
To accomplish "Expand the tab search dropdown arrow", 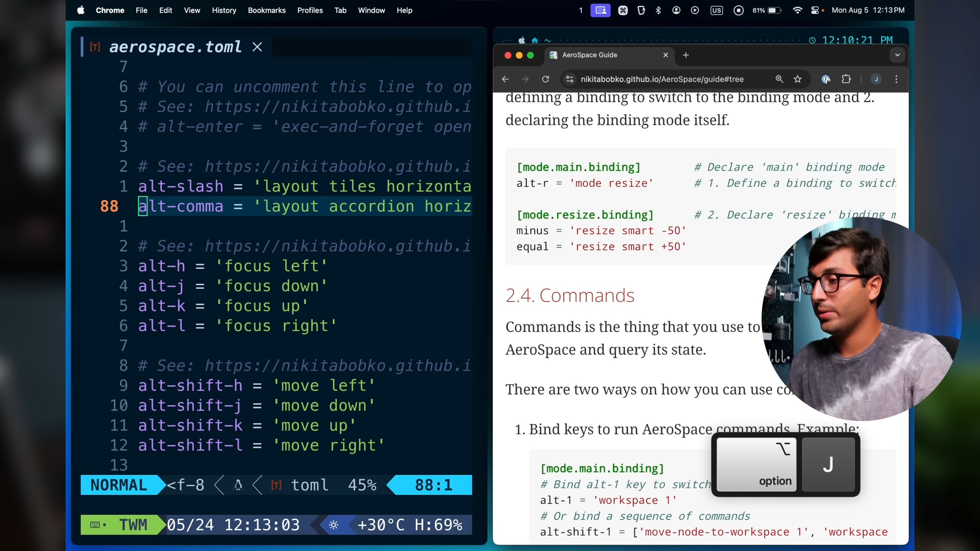I will (897, 55).
